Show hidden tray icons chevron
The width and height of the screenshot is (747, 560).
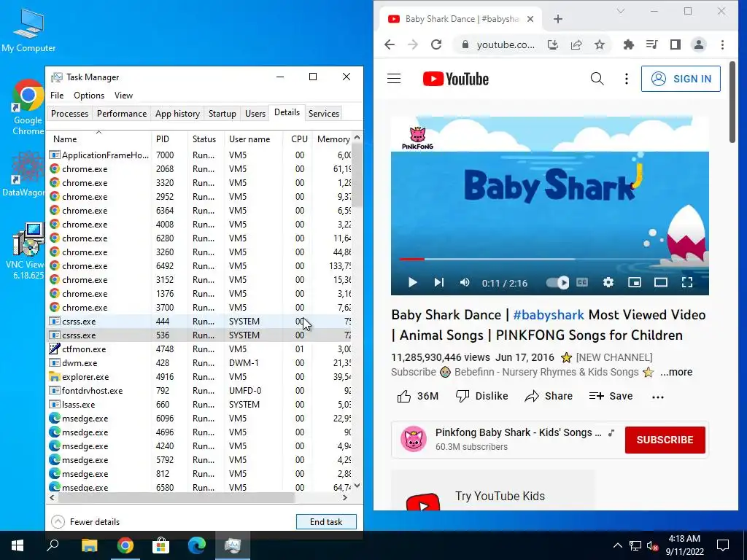tap(617, 545)
